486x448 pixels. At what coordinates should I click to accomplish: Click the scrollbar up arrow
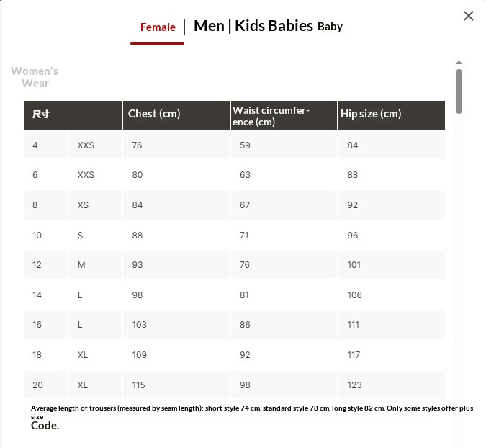tap(459, 63)
